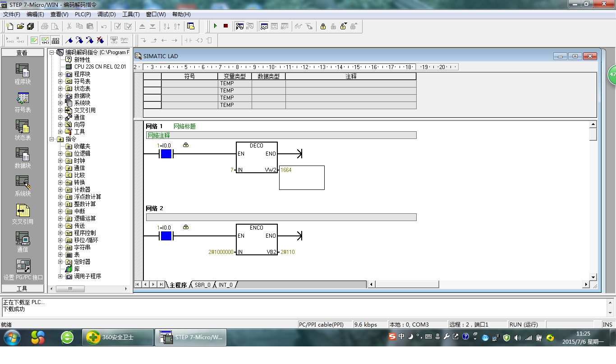Switch to the INT_0 tab
Screen dimensions: 616x364
[225, 285]
